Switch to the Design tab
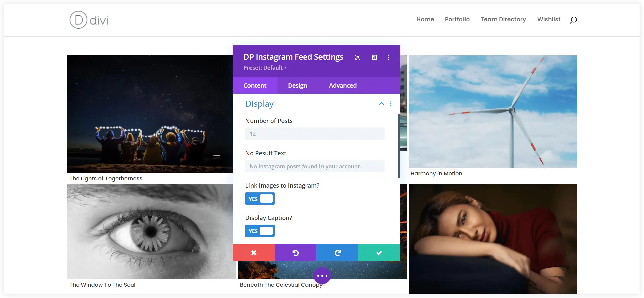The image size is (644, 298). click(x=297, y=85)
